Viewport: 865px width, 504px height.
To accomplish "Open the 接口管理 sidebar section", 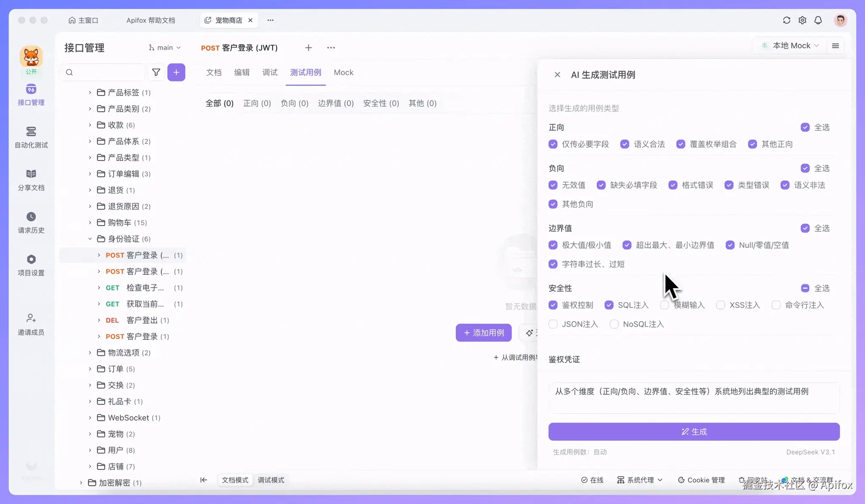I will (x=31, y=95).
